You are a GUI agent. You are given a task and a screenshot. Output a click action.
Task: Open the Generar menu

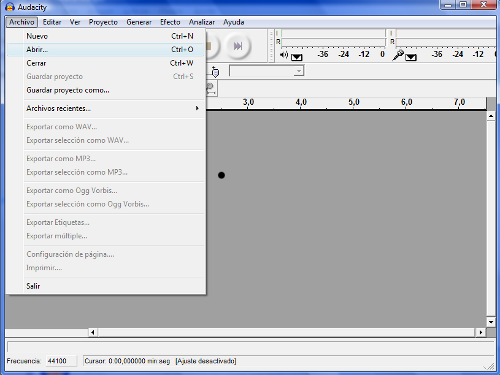tap(139, 22)
